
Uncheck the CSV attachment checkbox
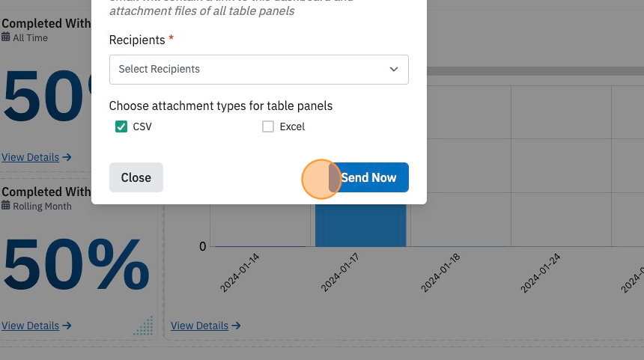(121, 126)
